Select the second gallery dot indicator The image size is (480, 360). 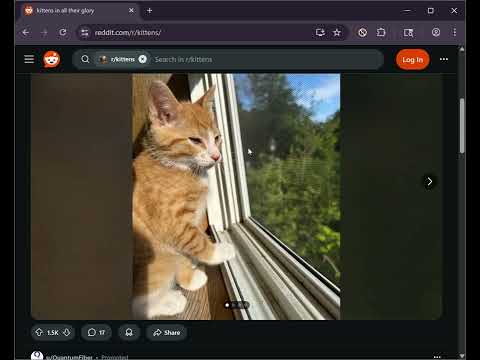(x=234, y=305)
